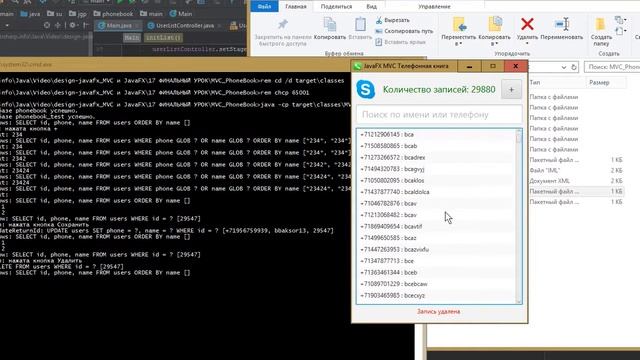Click the Explorer search box Поиск: MVC_Phone
The height and width of the screenshot is (360, 640).
click(612, 67)
